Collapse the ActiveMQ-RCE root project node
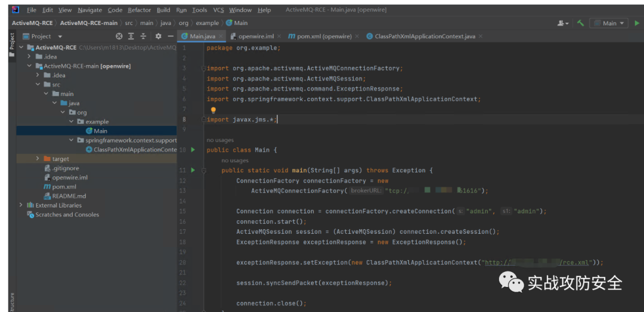 [x=21, y=47]
